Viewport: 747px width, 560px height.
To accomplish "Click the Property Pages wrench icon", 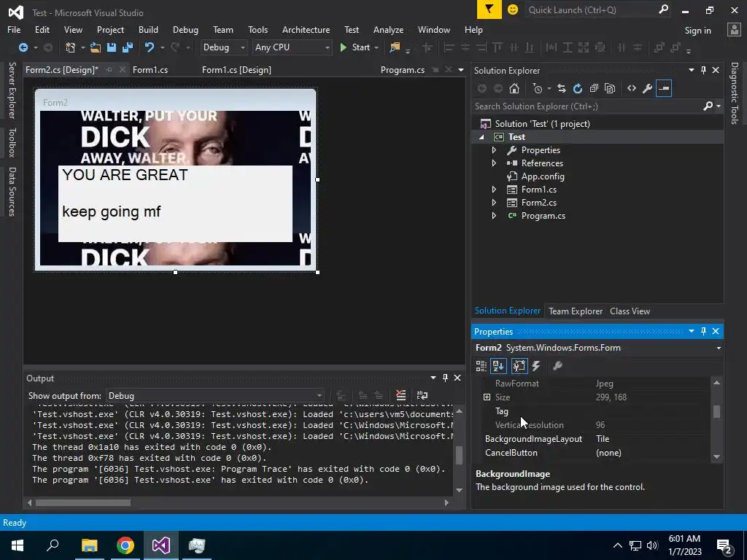I will (x=557, y=366).
